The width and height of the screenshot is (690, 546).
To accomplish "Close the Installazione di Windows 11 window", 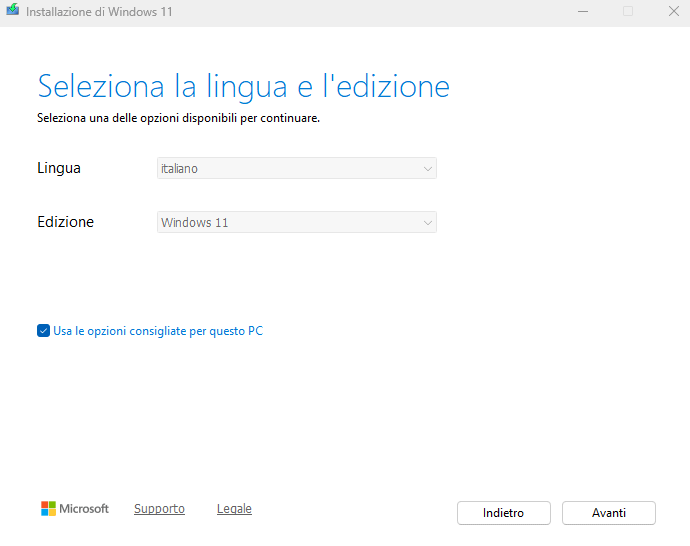I will click(x=674, y=11).
